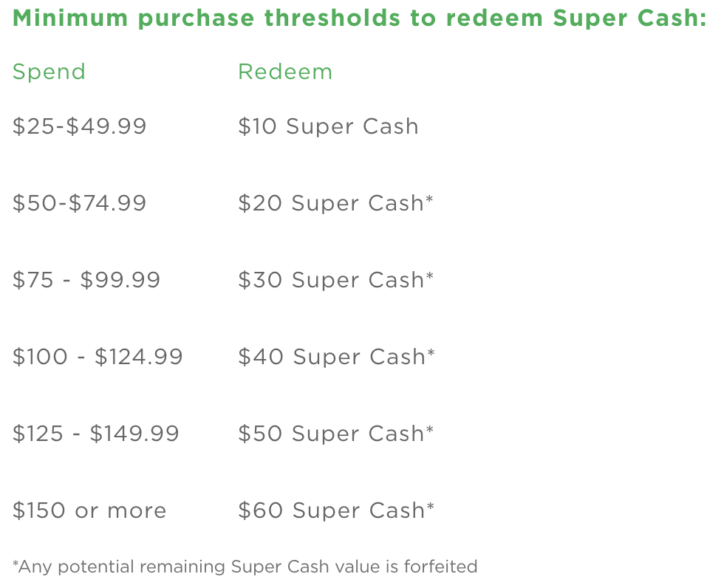Click the $125 - $149.99 spend range

point(95,434)
